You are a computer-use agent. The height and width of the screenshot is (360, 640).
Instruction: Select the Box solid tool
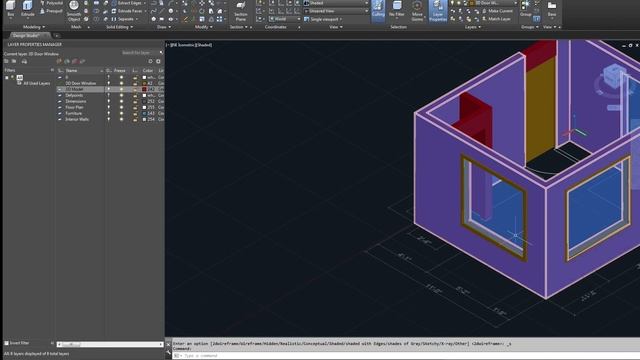click(11, 8)
